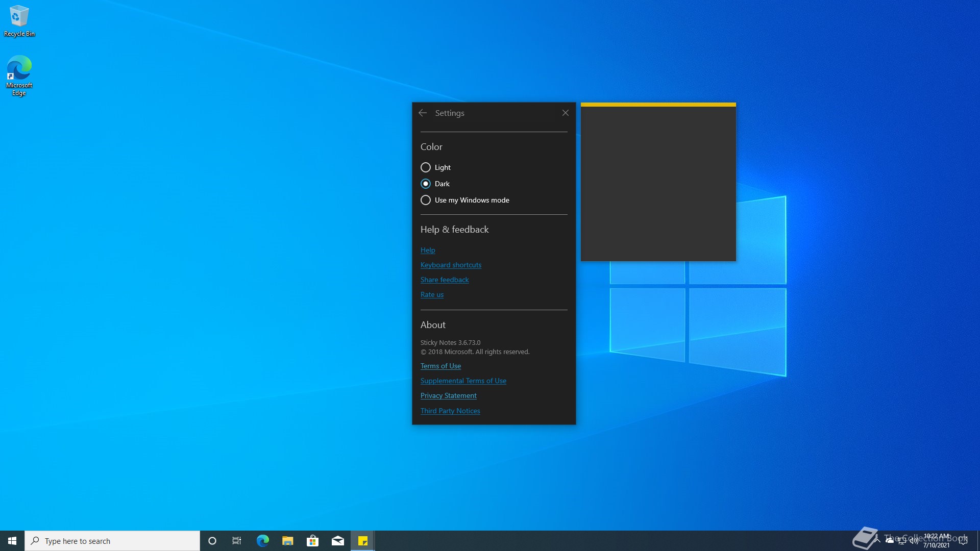Open the Third Party Notices link
Image resolution: width=980 pixels, height=551 pixels.
click(x=450, y=411)
